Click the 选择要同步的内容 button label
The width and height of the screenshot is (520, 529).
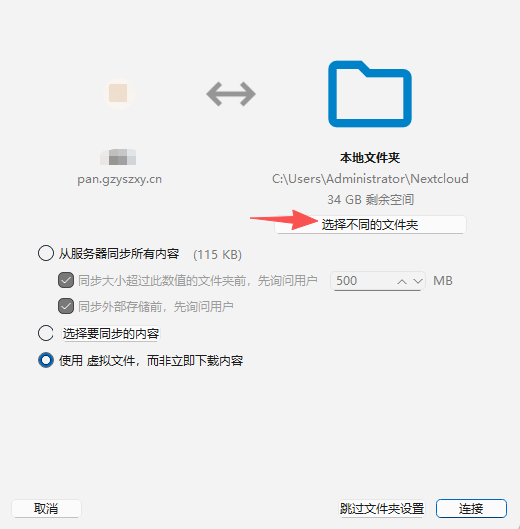click(111, 334)
